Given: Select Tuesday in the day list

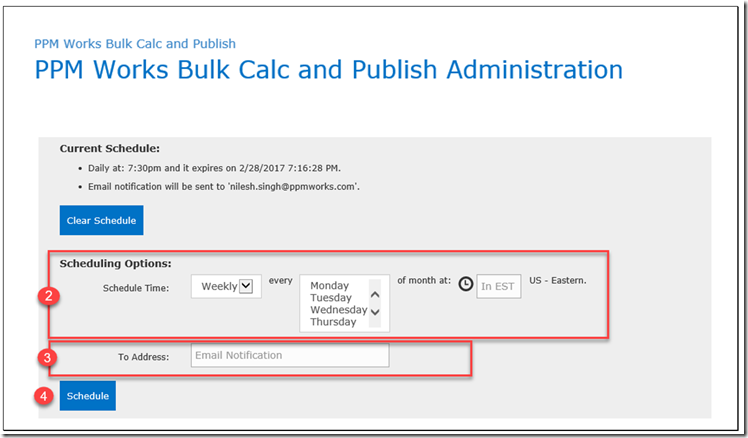Looking at the screenshot, I should click(x=331, y=297).
